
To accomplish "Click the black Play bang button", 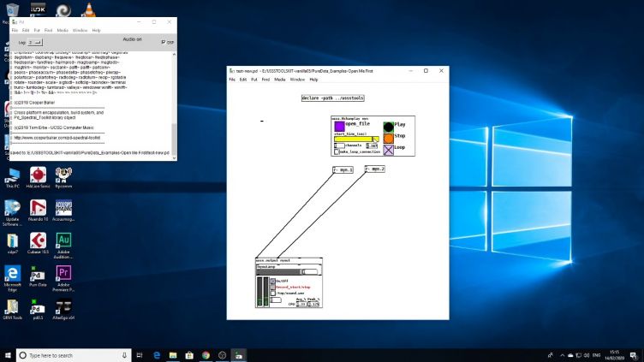I will tap(388, 127).
